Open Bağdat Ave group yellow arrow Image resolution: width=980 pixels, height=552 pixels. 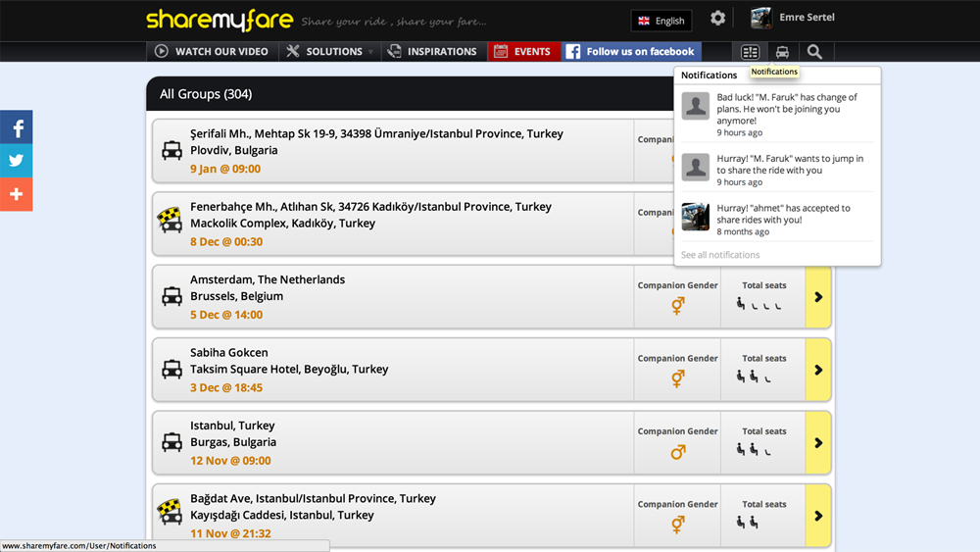[x=818, y=516]
